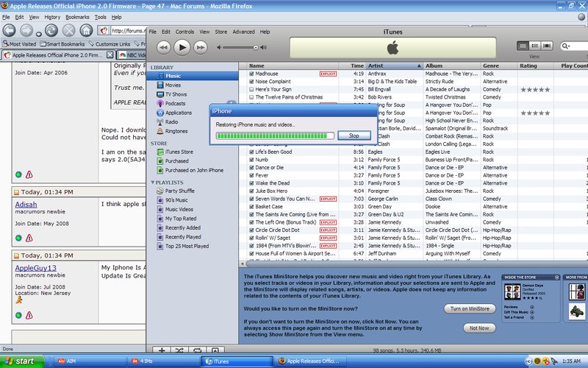Uncheck the Juke Box Hero checkbox

pos(251,191)
